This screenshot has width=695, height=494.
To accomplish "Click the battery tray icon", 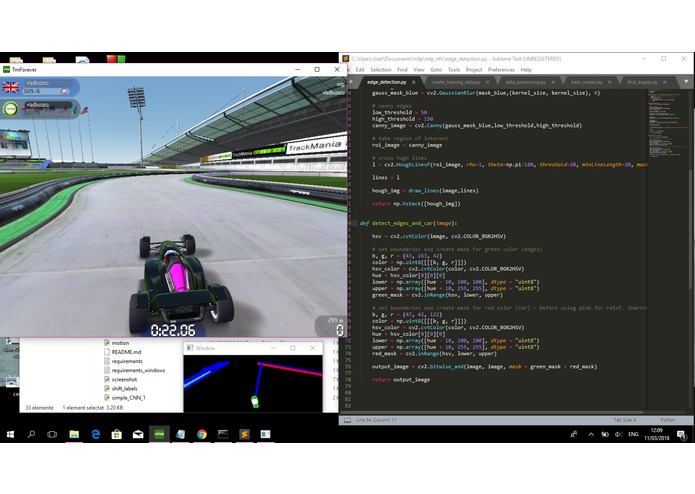I will pyautogui.click(x=605, y=434).
